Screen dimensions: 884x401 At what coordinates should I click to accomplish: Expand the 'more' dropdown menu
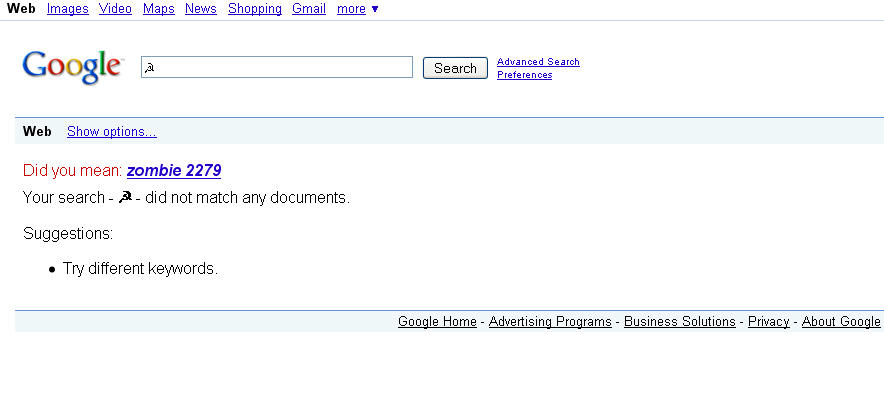pyautogui.click(x=357, y=8)
